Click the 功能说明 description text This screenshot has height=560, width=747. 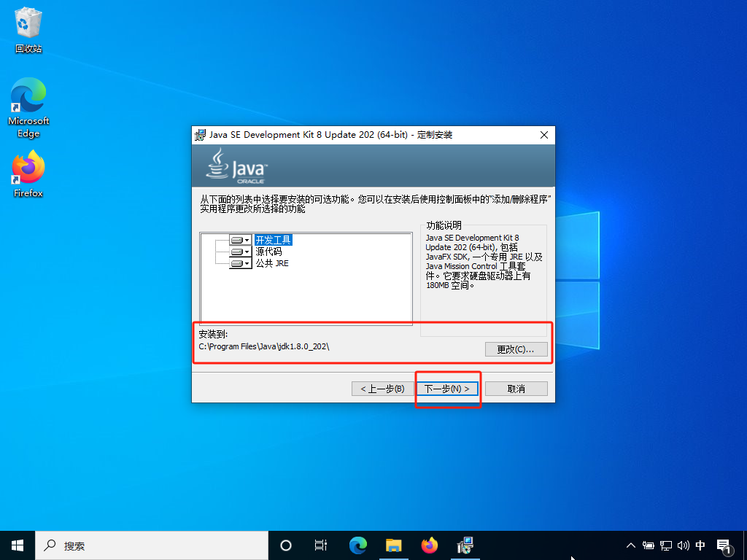pos(484,261)
